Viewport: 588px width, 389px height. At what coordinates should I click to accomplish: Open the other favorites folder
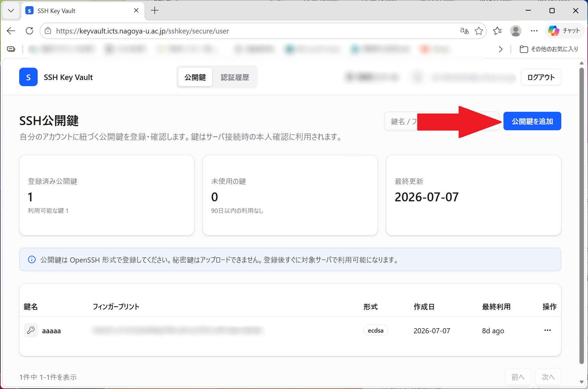549,49
